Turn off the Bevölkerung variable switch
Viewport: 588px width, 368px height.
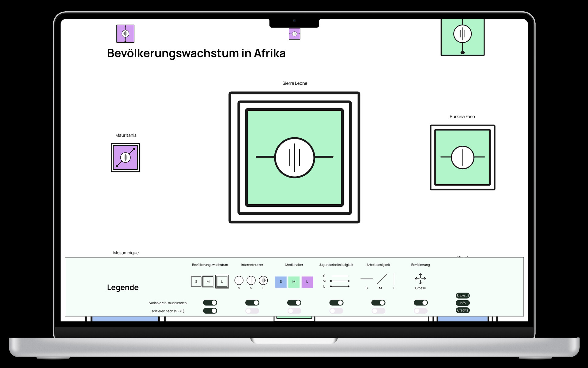tap(421, 303)
